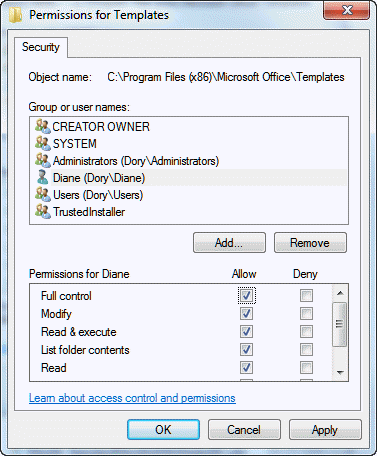The height and width of the screenshot is (456, 377).
Task: Click the permissions scrollbar thumb
Action: tap(340, 324)
